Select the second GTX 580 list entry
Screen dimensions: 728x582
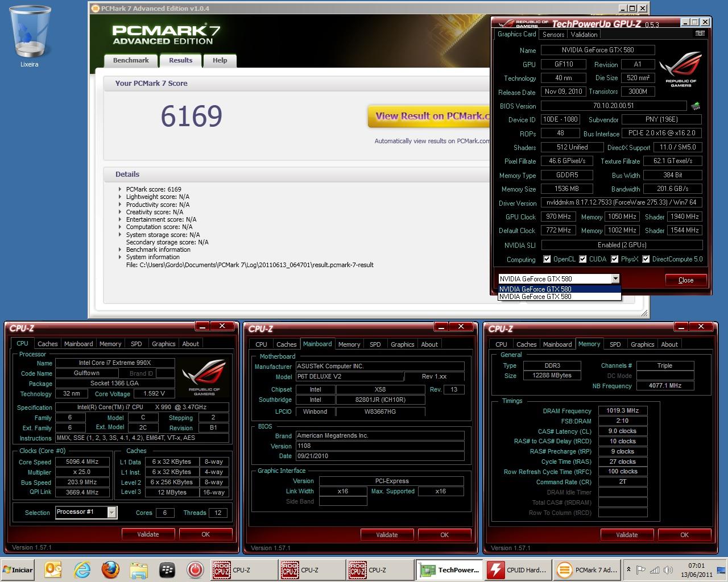[559, 296]
